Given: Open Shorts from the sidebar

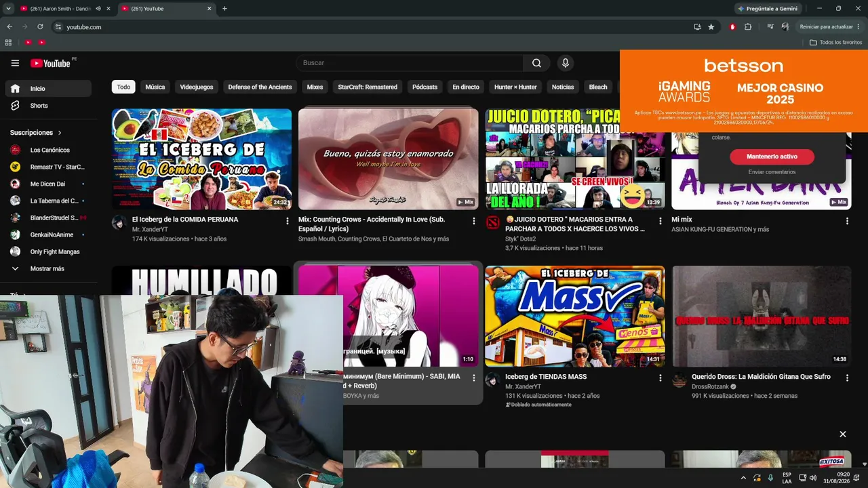Looking at the screenshot, I should point(48,106).
